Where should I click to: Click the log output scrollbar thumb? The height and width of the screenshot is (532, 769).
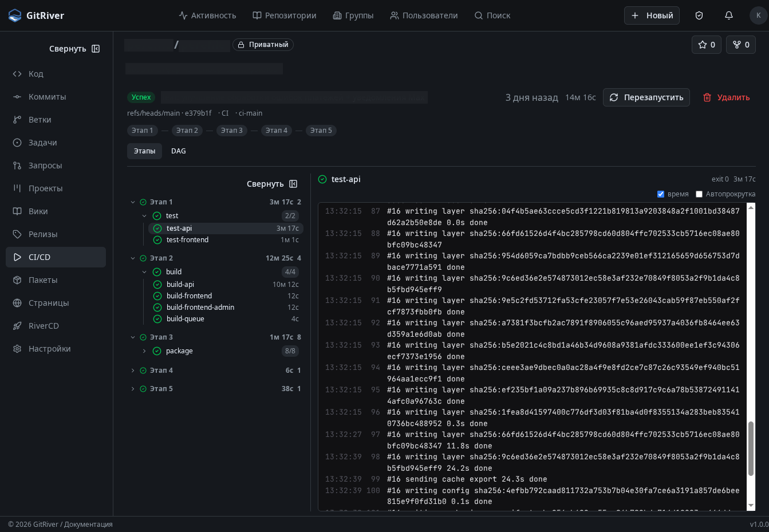[x=751, y=448]
